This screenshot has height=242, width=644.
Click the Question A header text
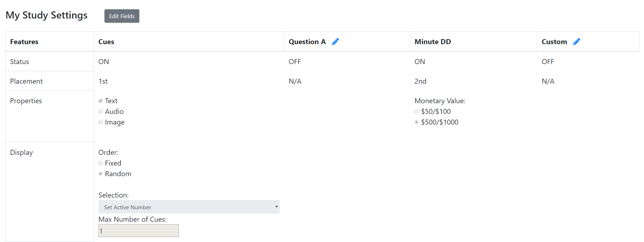(x=307, y=42)
